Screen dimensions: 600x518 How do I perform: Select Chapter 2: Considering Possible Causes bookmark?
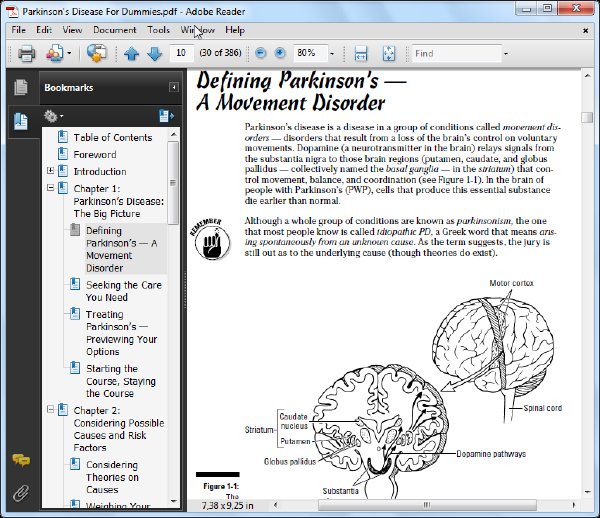[x=119, y=429]
